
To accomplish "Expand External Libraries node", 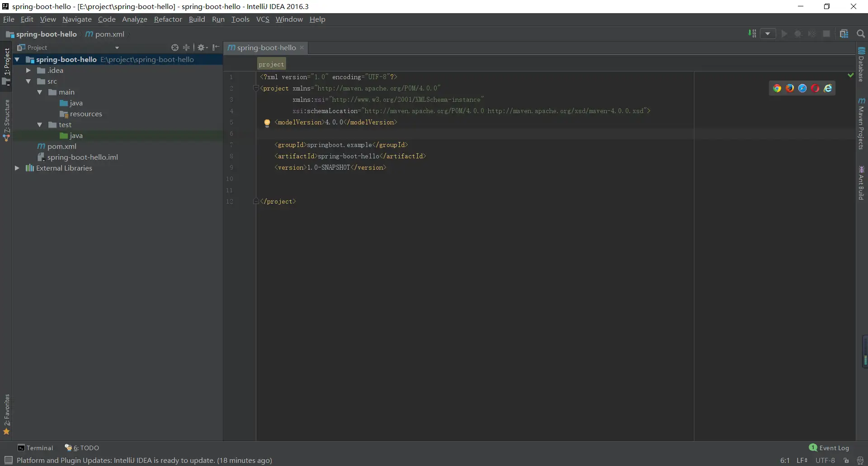I will coord(17,168).
